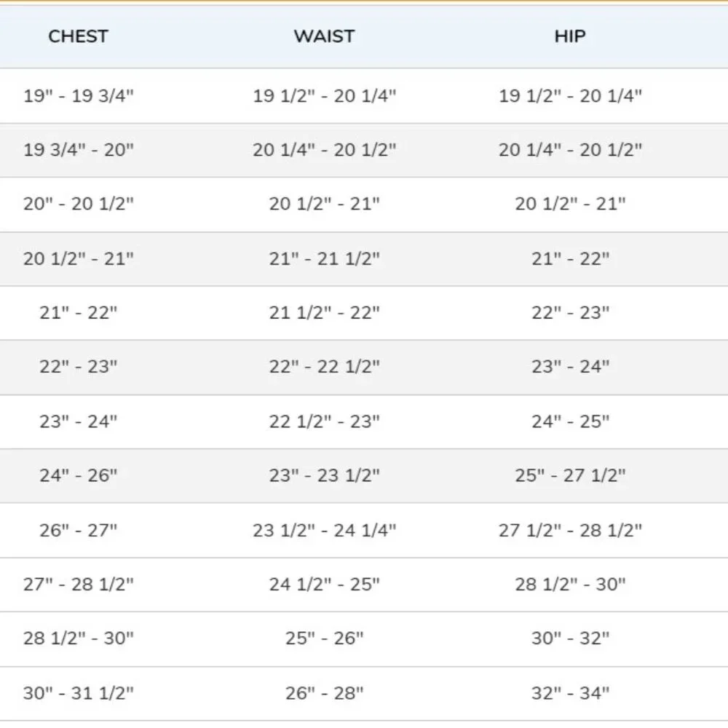Click hip cell 21" - 22"
728x728 pixels.
tap(570, 258)
